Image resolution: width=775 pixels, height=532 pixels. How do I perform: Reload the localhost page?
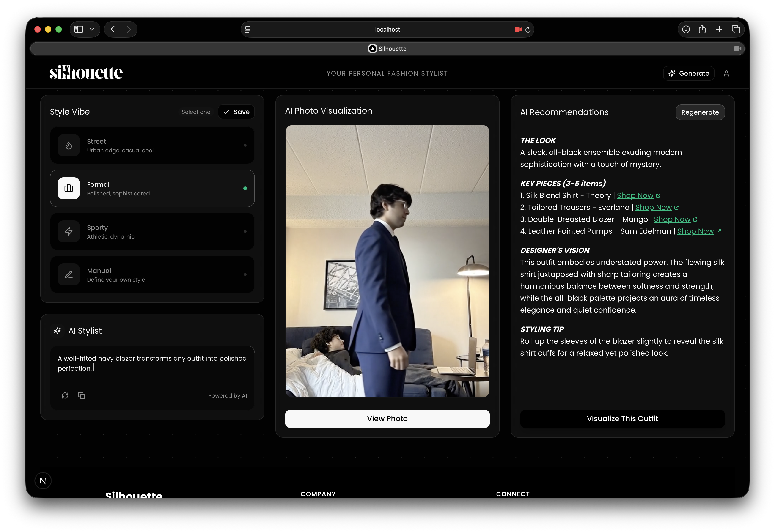point(528,30)
